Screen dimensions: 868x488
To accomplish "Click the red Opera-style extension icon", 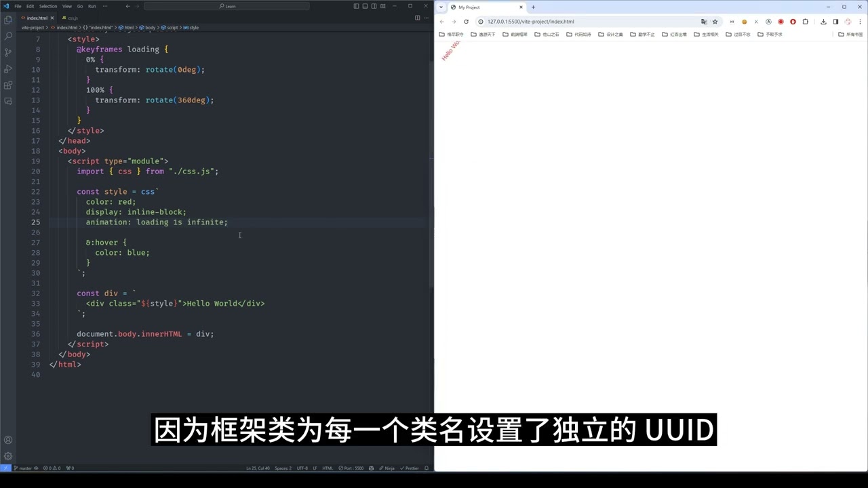I will click(793, 22).
